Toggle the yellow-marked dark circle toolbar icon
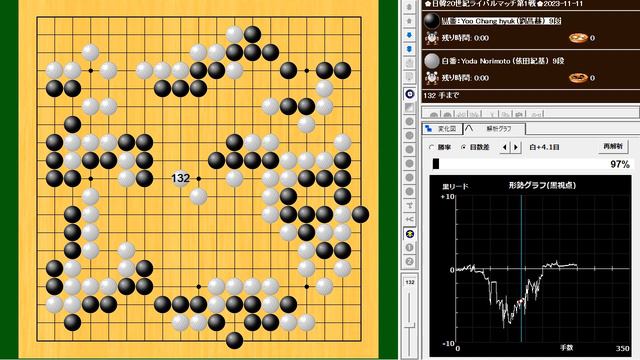The height and width of the screenshot is (360, 640). (410, 234)
